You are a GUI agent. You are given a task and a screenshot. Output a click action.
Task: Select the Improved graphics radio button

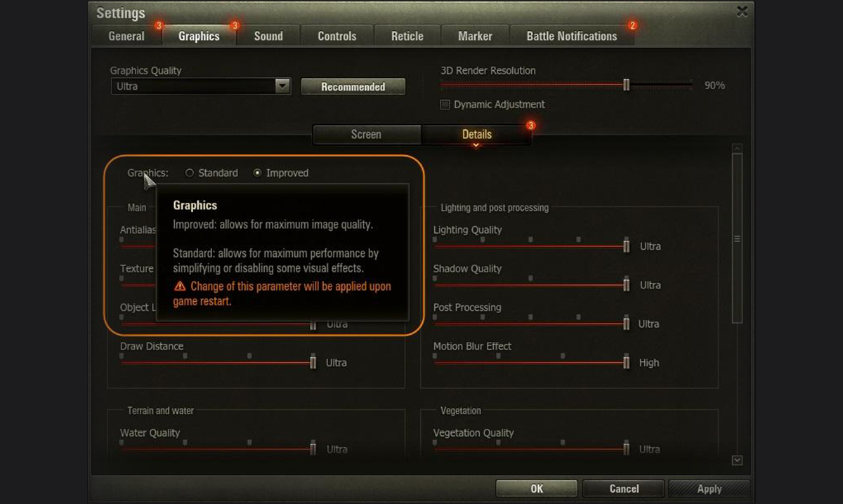point(257,173)
